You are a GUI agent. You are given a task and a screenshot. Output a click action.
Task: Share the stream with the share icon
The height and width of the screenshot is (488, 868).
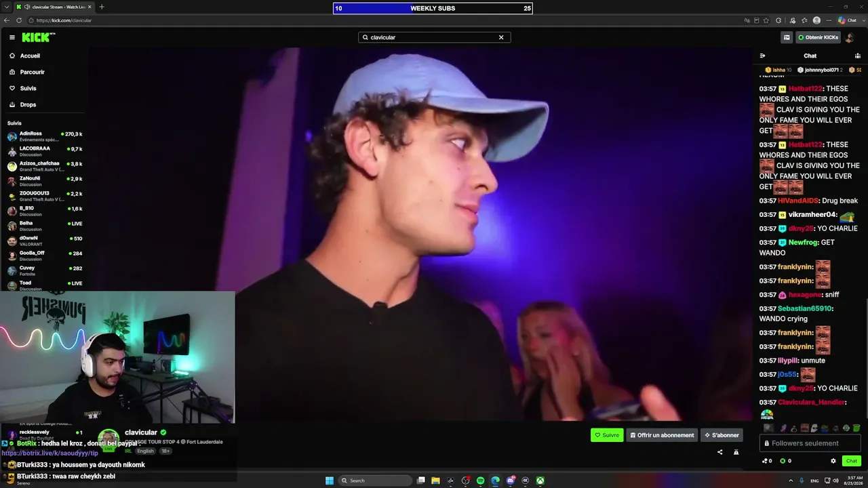(719, 452)
